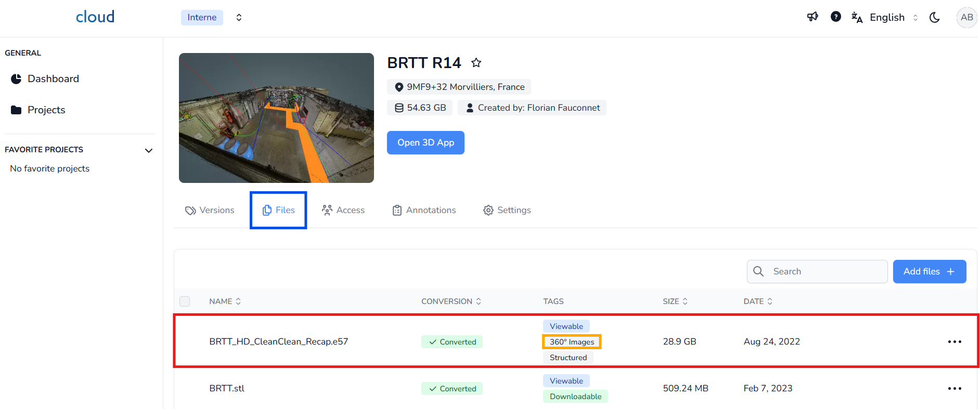Click the announcements megaphone icon

(x=813, y=17)
